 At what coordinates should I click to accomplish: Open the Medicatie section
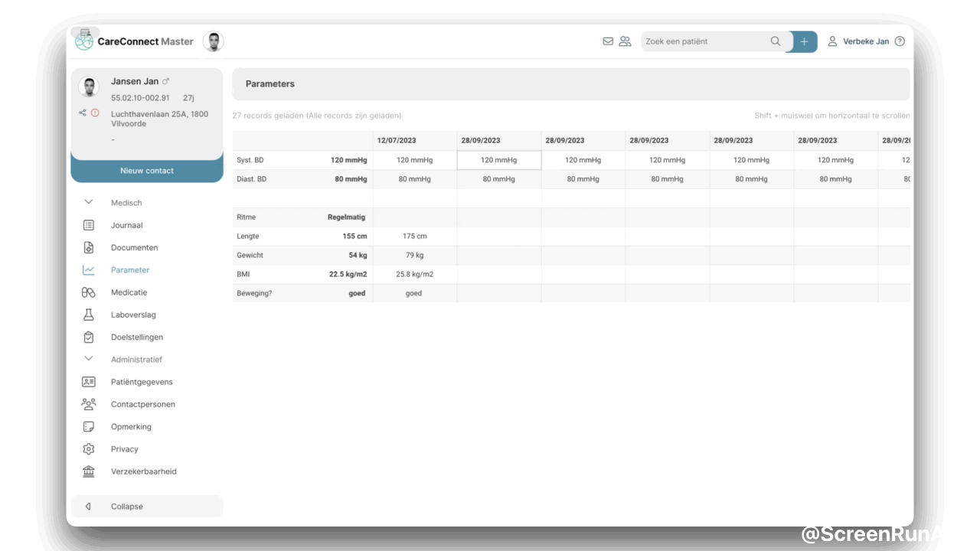click(88, 292)
